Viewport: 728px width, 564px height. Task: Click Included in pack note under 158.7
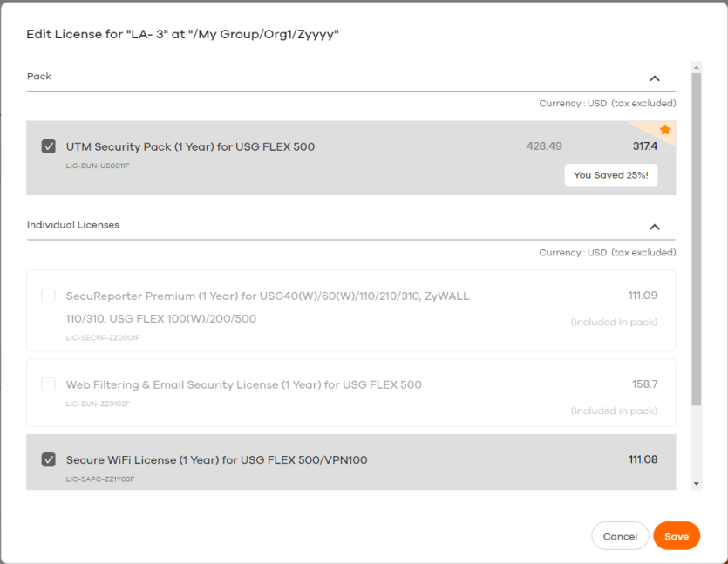point(614,411)
